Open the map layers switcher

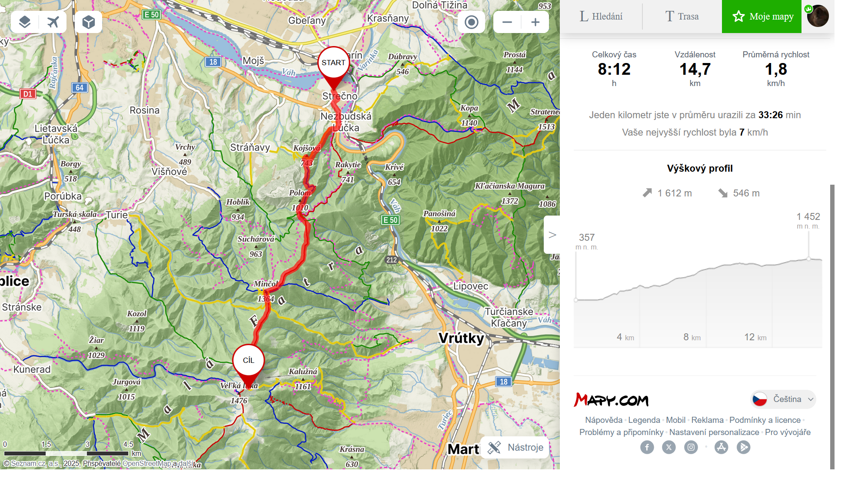(25, 22)
